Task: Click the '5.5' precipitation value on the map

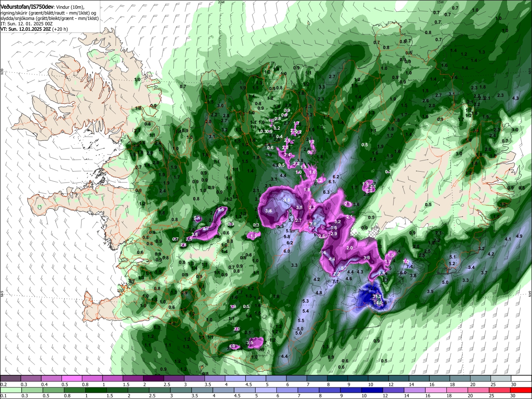Action: point(301,320)
